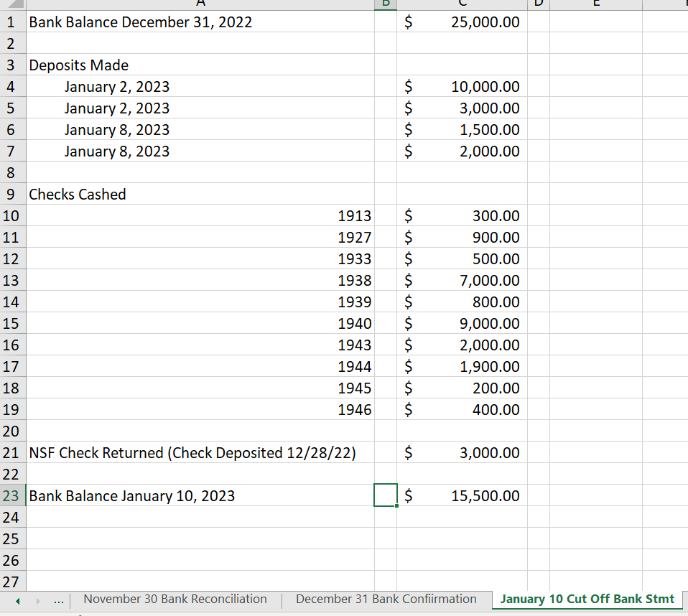This screenshot has height=616, width=688.
Task: Select column D header
Action: click(539, 4)
